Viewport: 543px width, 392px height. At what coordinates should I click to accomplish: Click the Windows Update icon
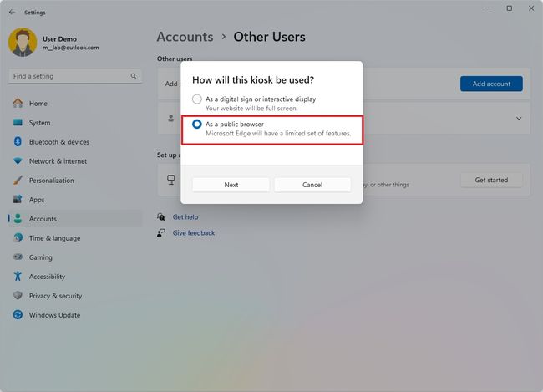click(18, 315)
